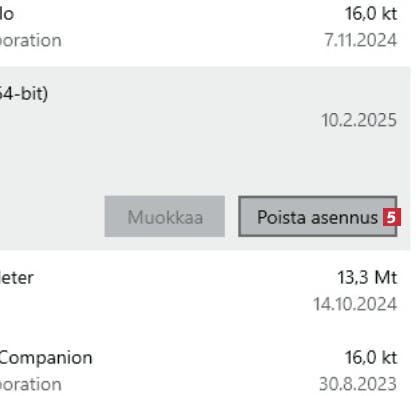This screenshot has height=396, width=416.
Task: Click publisher text beside the 7.11.2024 date
Action: click(x=31, y=41)
